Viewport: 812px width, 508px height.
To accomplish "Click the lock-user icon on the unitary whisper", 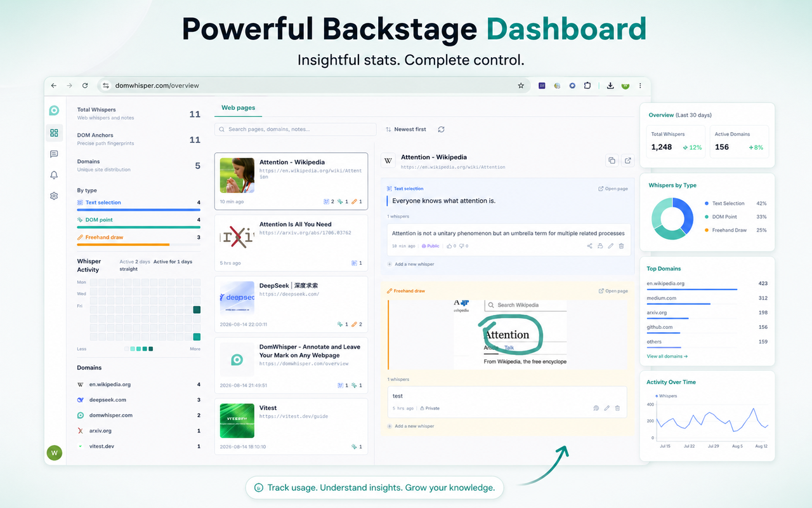I will 600,246.
